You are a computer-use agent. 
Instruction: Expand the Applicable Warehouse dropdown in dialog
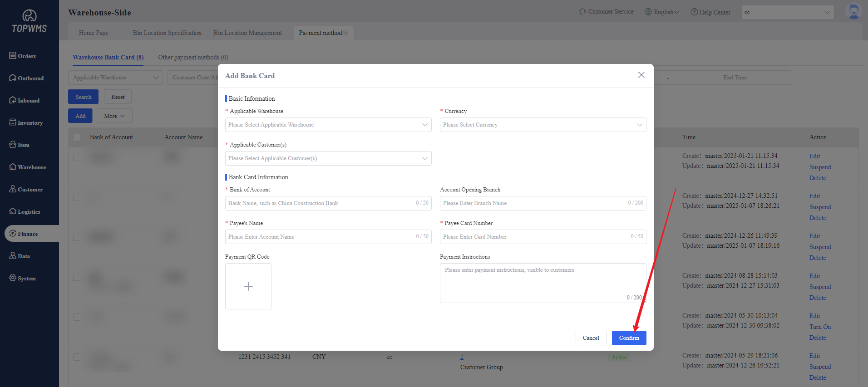(328, 125)
